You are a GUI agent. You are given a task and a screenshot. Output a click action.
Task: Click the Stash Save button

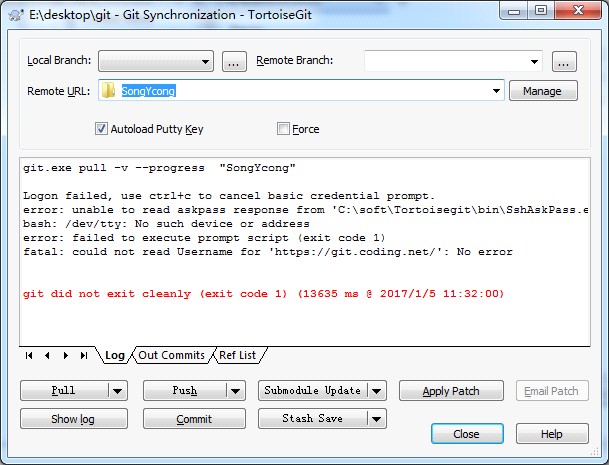click(313, 419)
